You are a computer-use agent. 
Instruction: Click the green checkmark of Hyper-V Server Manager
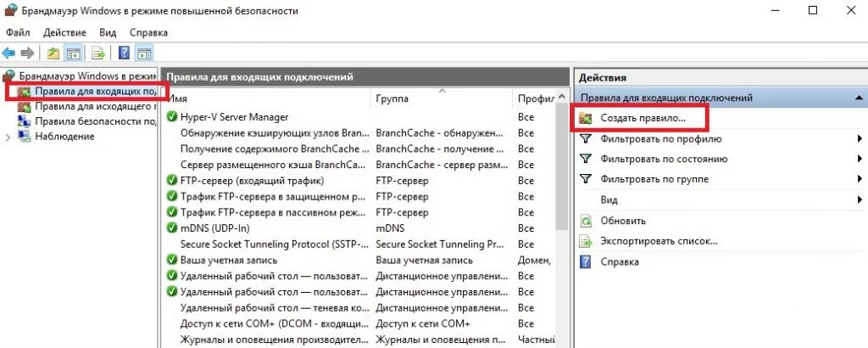(172, 117)
